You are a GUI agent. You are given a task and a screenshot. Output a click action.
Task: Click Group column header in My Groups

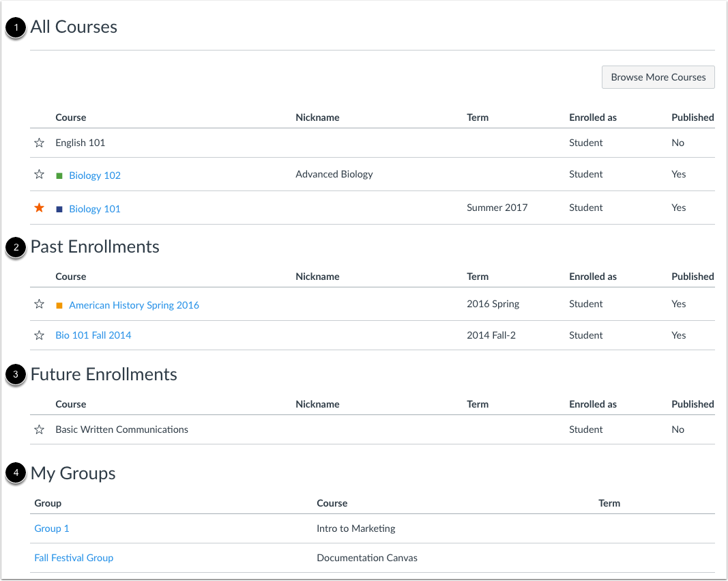[x=48, y=503]
